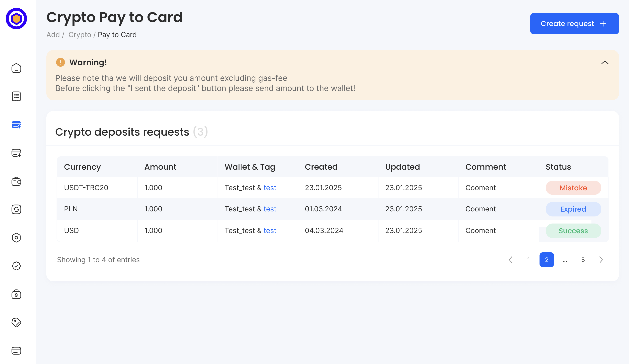Select page 5 in pagination

583,260
